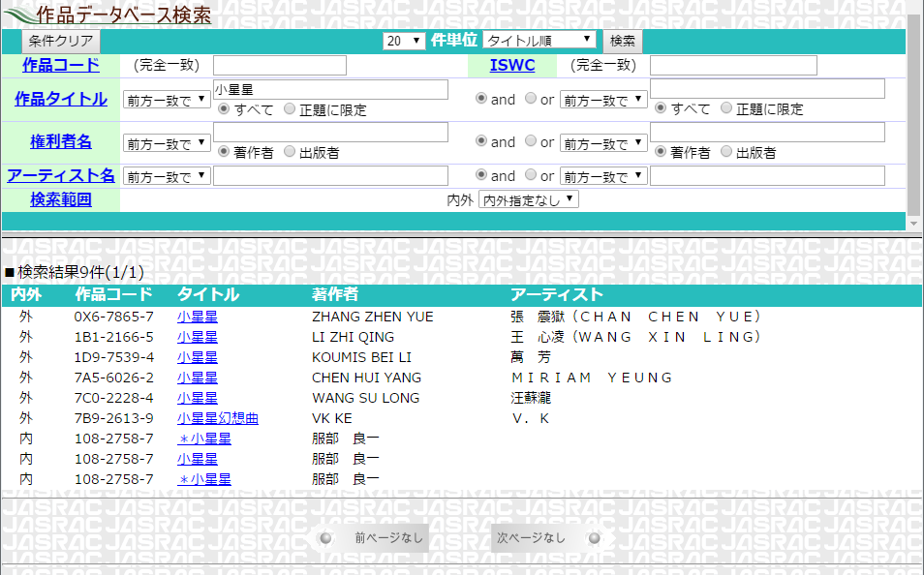Open the 作品タイトル help link
Screen dimensions: 924x575
coord(61,99)
